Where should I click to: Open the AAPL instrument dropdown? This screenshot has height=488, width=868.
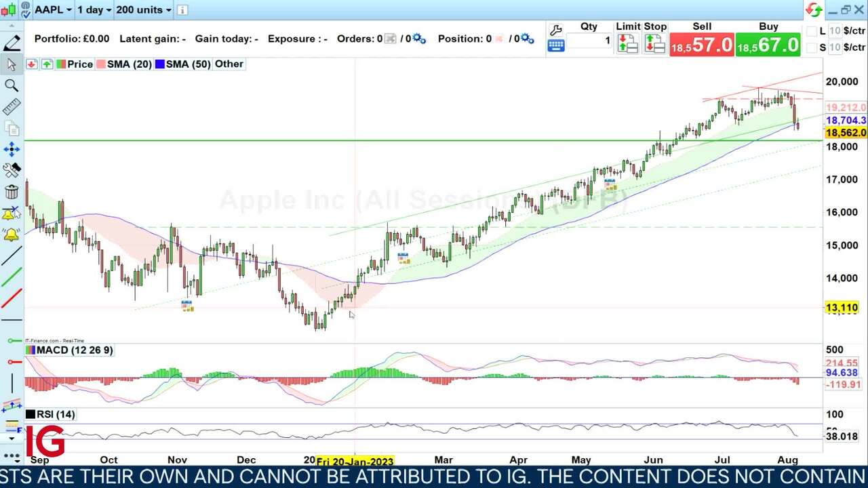tap(53, 9)
